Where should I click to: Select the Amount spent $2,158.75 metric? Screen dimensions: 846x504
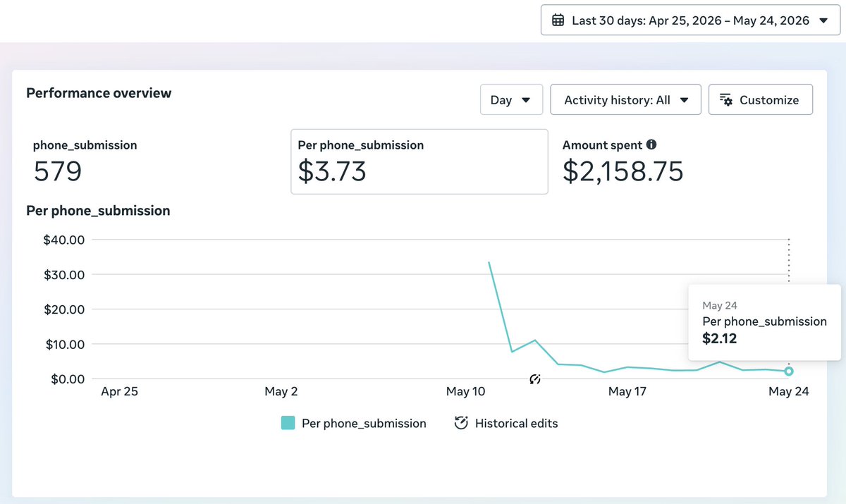tap(623, 161)
